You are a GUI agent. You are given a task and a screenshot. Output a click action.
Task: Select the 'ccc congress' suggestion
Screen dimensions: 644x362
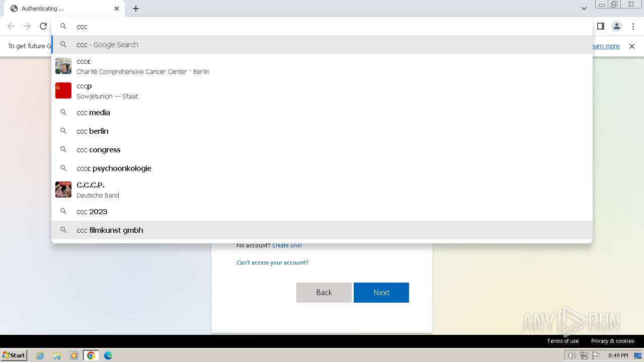pos(322,150)
